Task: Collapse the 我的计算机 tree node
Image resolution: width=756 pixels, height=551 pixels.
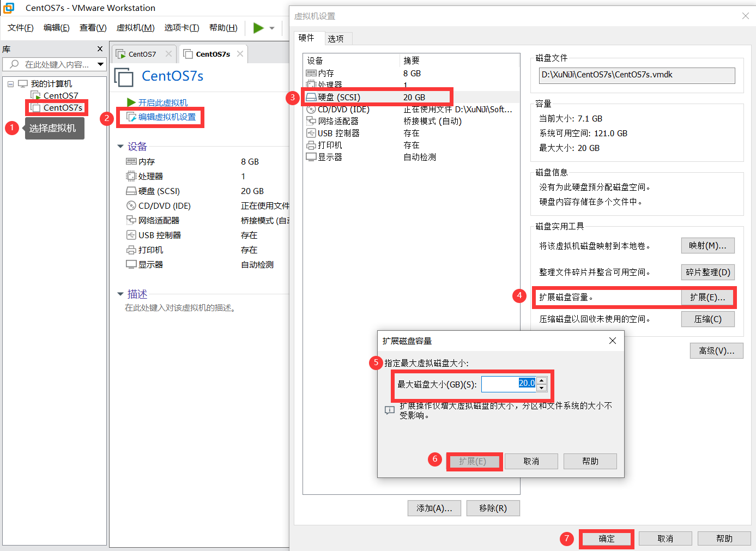Action: [10, 84]
